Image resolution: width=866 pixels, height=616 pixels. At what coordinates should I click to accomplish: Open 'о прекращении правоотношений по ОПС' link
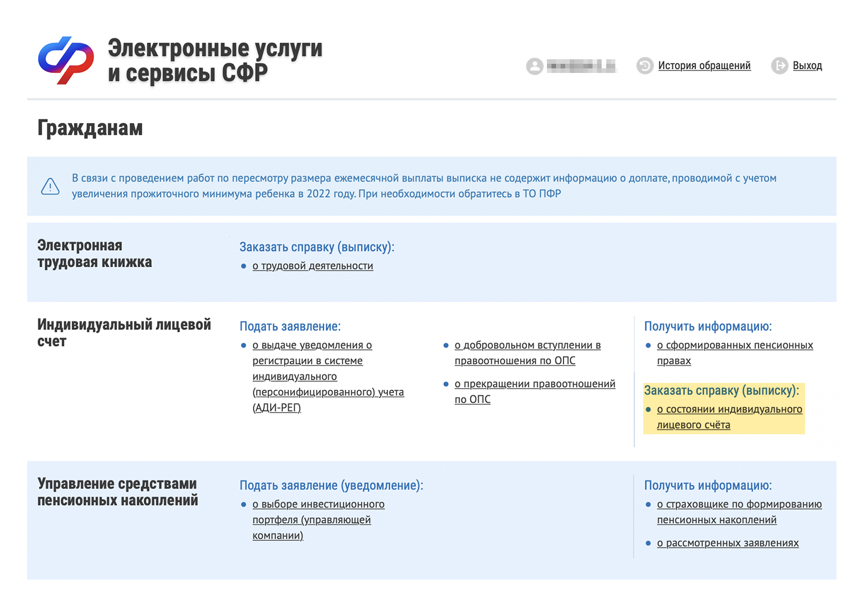pos(535,391)
